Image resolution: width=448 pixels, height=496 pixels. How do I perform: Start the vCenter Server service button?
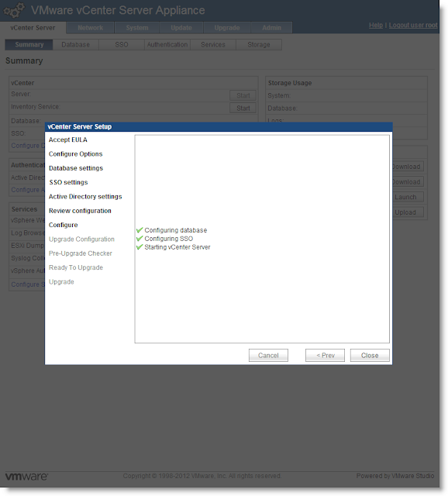243,95
